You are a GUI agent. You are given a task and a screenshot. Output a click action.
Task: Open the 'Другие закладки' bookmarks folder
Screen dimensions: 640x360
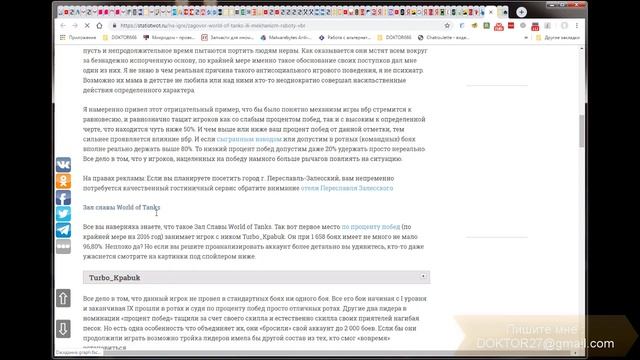[558, 38]
